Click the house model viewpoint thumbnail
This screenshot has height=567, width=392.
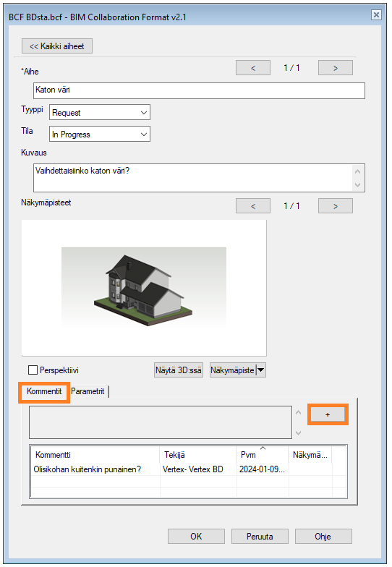[x=144, y=288]
